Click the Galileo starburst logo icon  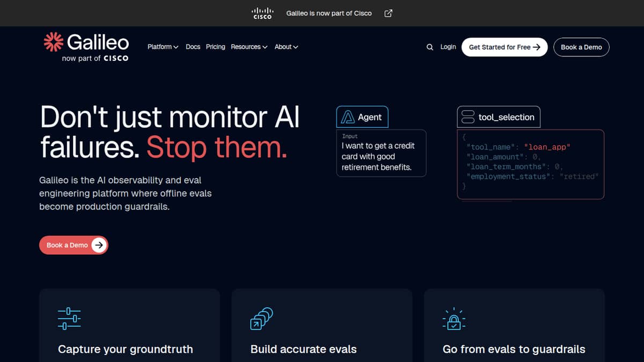pyautogui.click(x=53, y=42)
